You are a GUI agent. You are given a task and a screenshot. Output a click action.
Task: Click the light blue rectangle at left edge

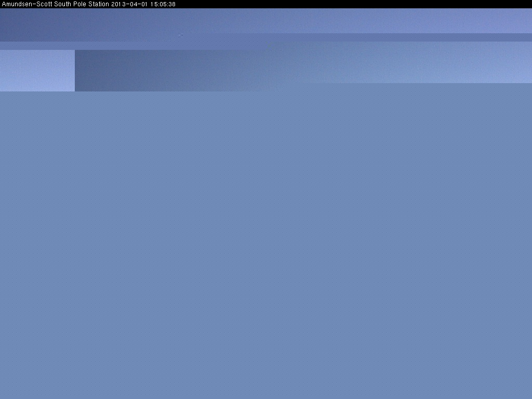click(x=37, y=71)
